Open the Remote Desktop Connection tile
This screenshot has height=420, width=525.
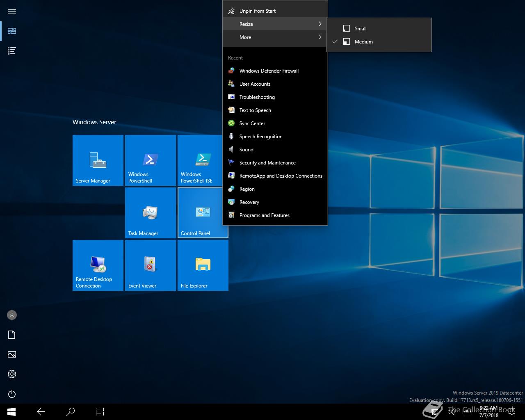click(98, 265)
